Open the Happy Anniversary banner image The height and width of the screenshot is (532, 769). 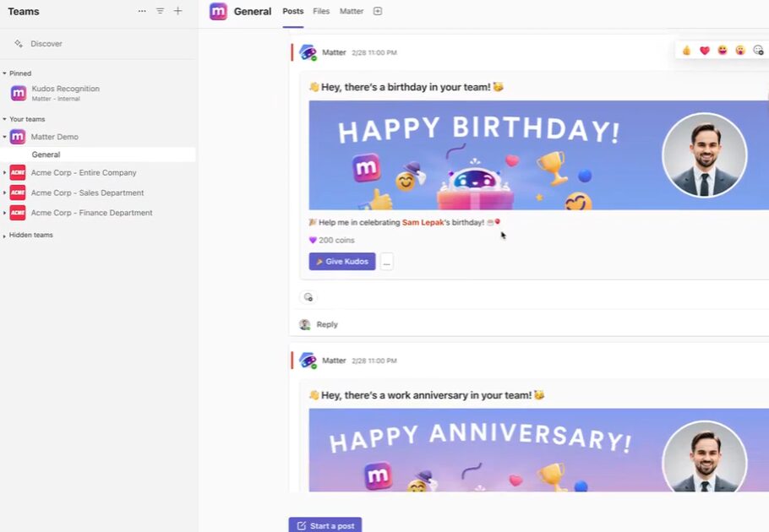tap(538, 450)
